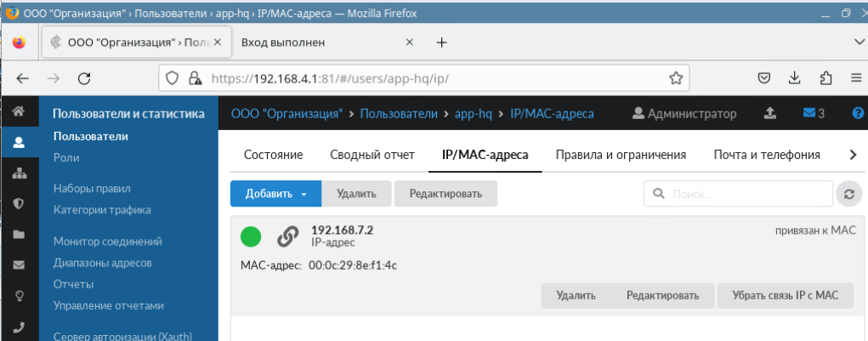Go to ООО "Организация" breadcrumb
Viewport: 868px width, 341px height.
287,114
